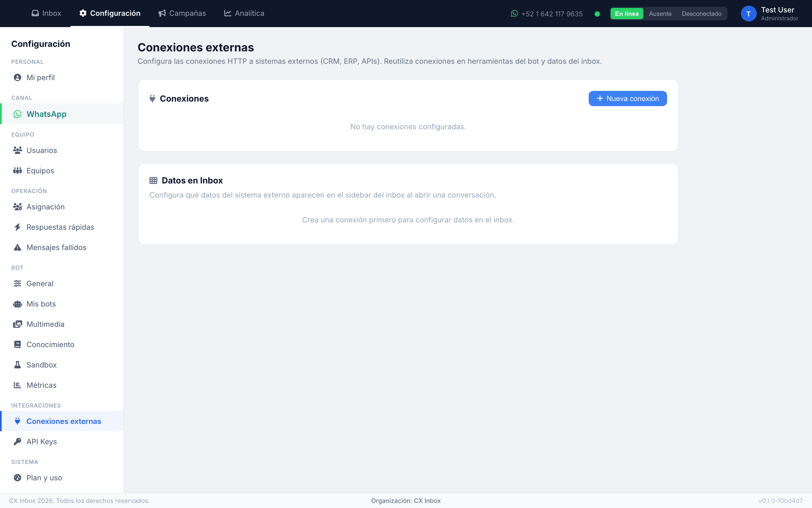
Task: Click the Conocimiento book icon
Action: 17,345
